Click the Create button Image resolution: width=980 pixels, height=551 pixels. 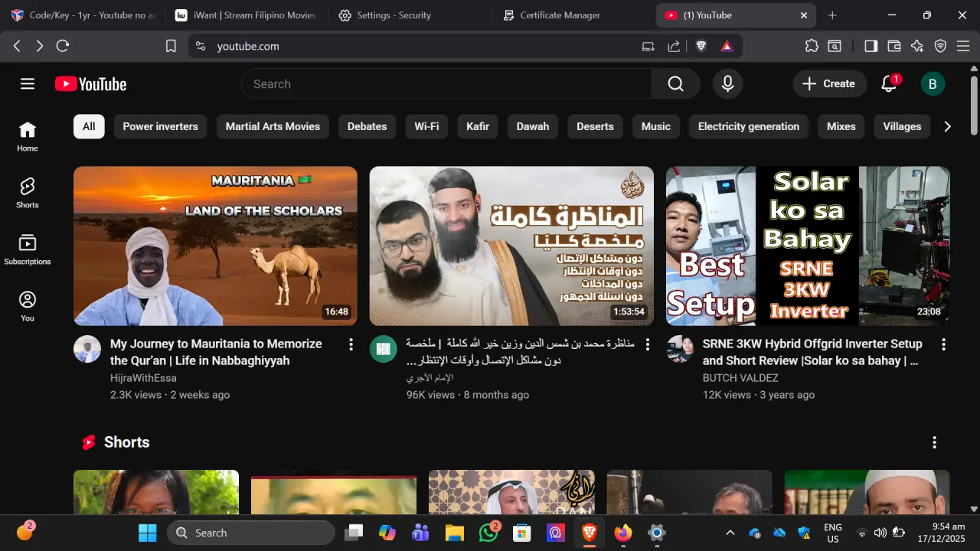(829, 84)
